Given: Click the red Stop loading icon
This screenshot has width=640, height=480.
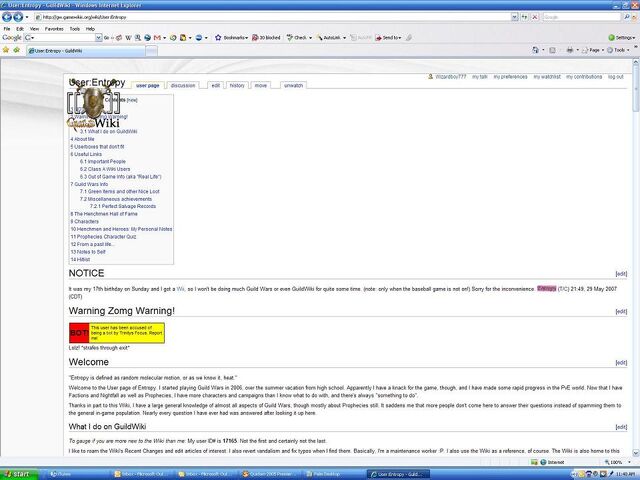Looking at the screenshot, I should coord(534,17).
